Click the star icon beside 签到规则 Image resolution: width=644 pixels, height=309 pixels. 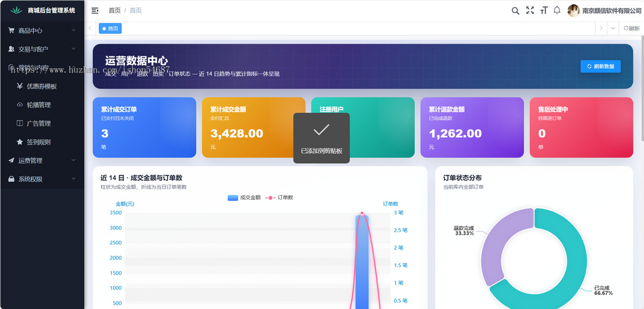(20, 142)
